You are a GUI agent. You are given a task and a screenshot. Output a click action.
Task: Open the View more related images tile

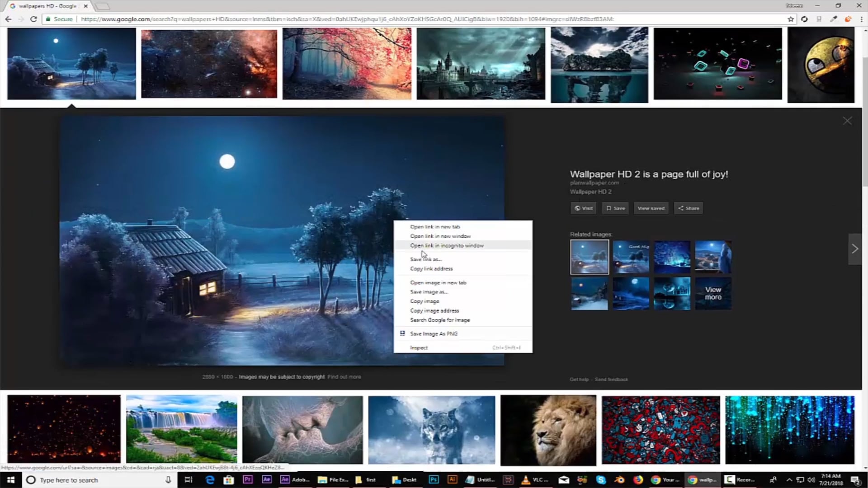point(713,293)
